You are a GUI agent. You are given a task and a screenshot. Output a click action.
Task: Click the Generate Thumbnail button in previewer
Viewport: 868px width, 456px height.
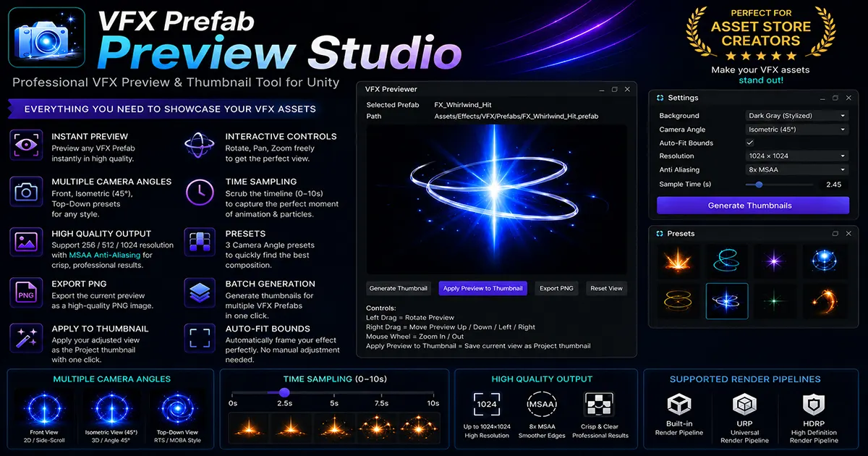point(399,288)
